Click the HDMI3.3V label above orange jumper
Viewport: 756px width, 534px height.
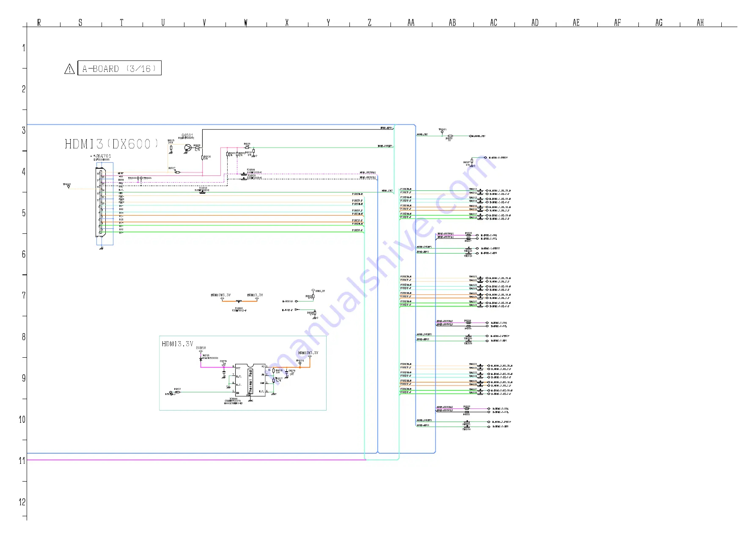coord(255,295)
